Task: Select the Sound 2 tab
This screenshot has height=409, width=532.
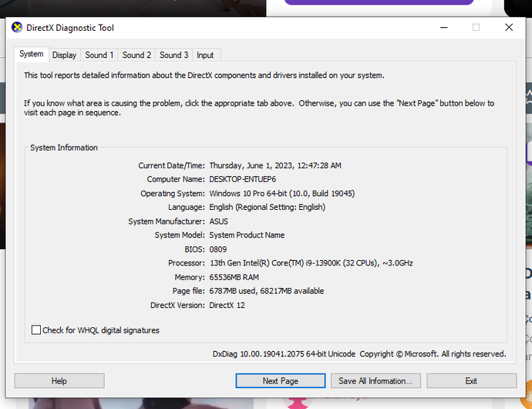Action: (136, 55)
